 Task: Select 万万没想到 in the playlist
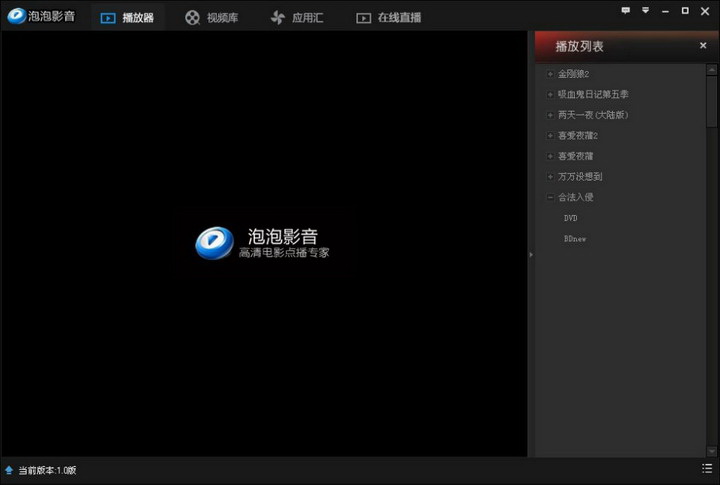point(580,177)
